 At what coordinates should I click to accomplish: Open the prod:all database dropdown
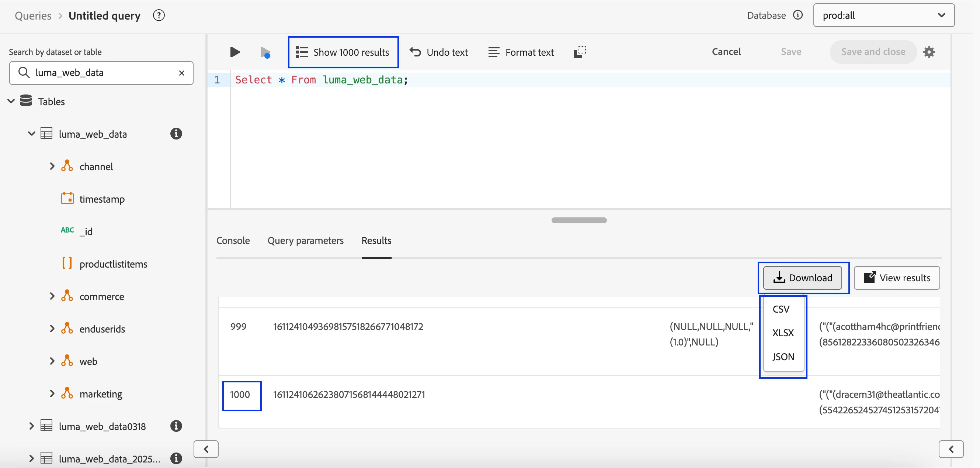pos(883,15)
